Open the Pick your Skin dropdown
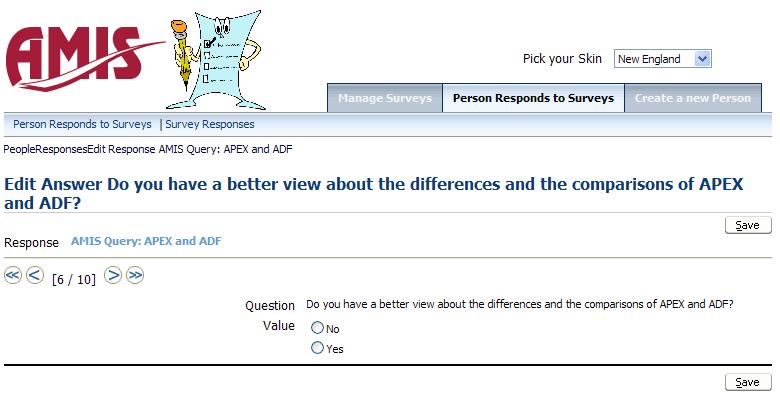This screenshot has width=780, height=400. [x=662, y=59]
